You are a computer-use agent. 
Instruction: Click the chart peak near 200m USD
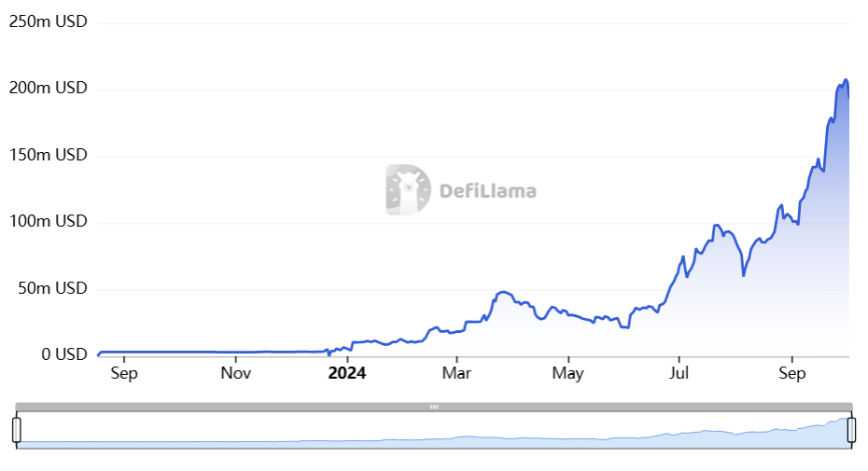click(x=846, y=81)
